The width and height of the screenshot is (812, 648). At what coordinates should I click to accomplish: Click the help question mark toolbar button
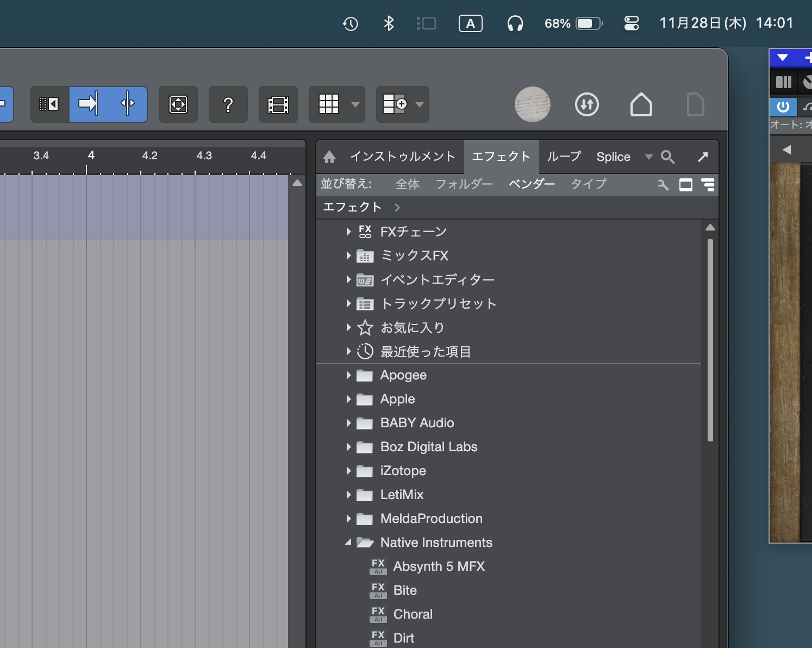tap(228, 104)
